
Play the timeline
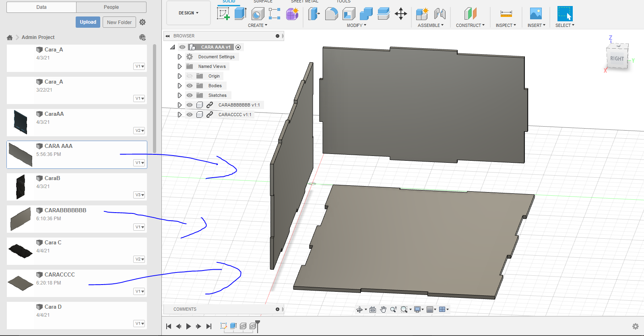coord(188,326)
